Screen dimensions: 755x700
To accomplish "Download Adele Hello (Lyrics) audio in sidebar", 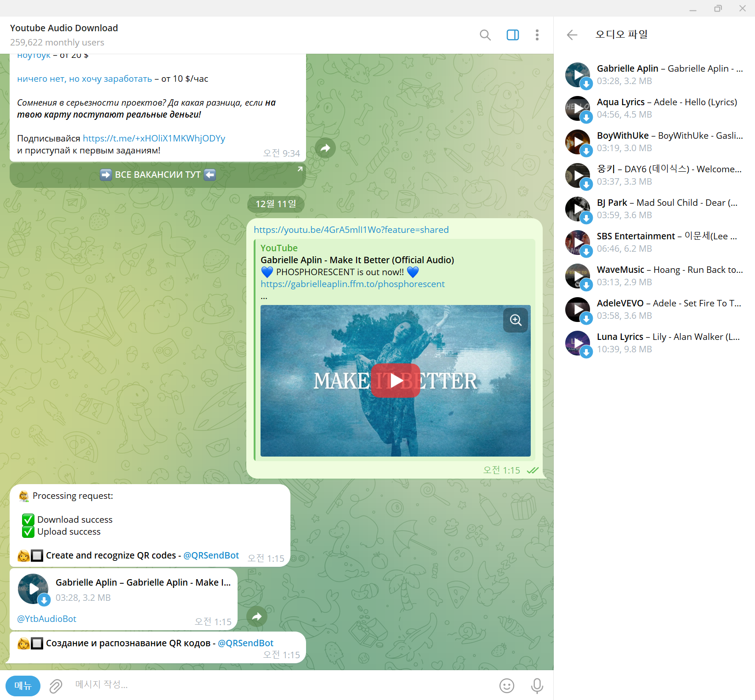I will tap(586, 118).
